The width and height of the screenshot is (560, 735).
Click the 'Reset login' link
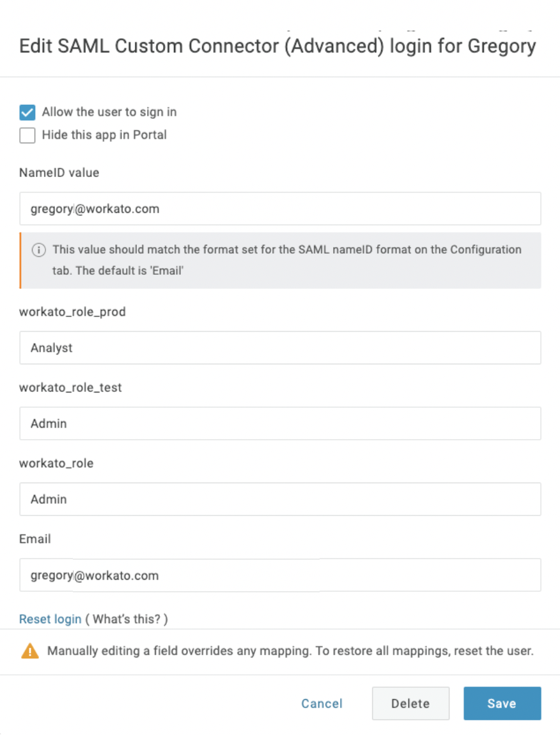tap(51, 619)
